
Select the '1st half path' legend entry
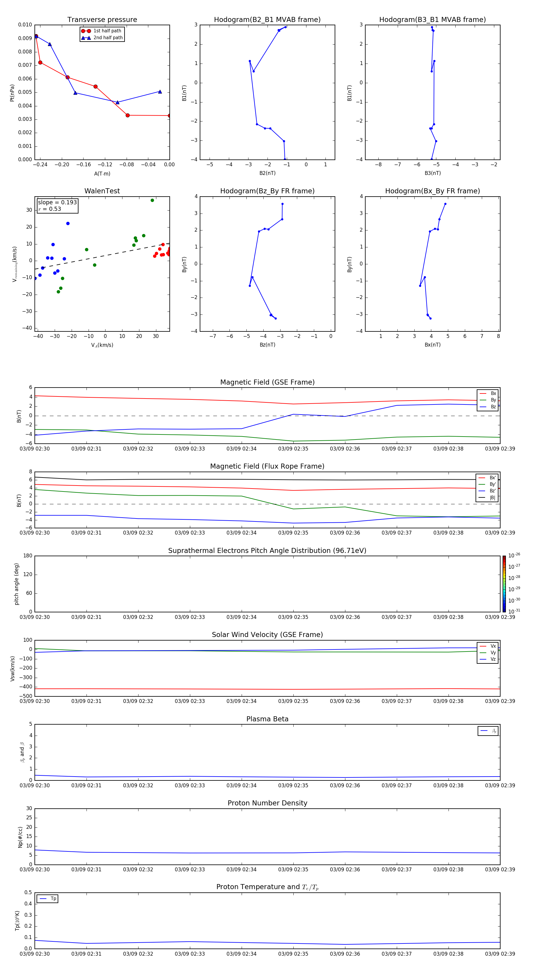click(101, 31)
